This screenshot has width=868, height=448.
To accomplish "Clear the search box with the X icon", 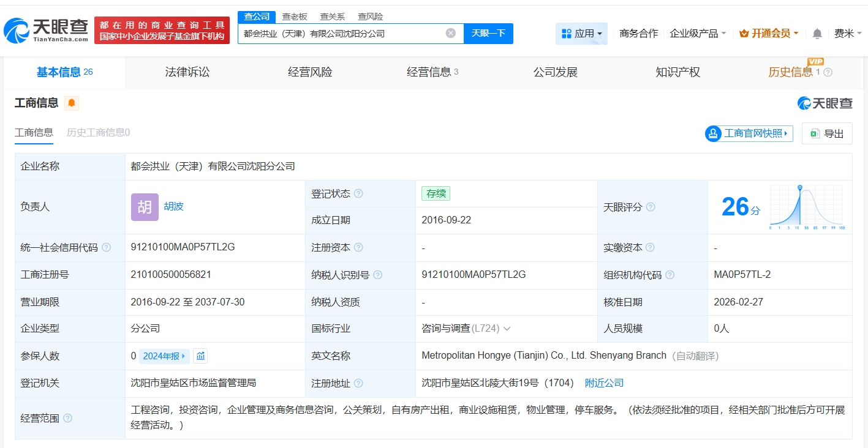I will (x=450, y=33).
